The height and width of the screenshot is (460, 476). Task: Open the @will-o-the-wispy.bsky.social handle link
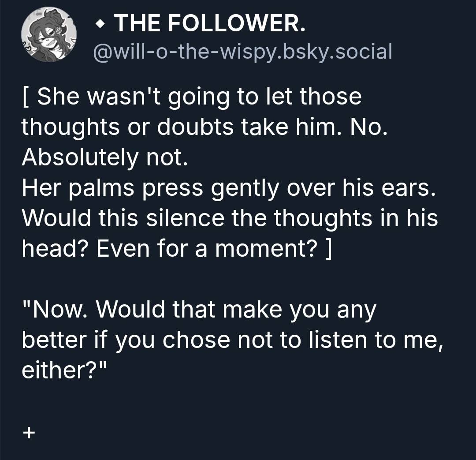click(242, 52)
